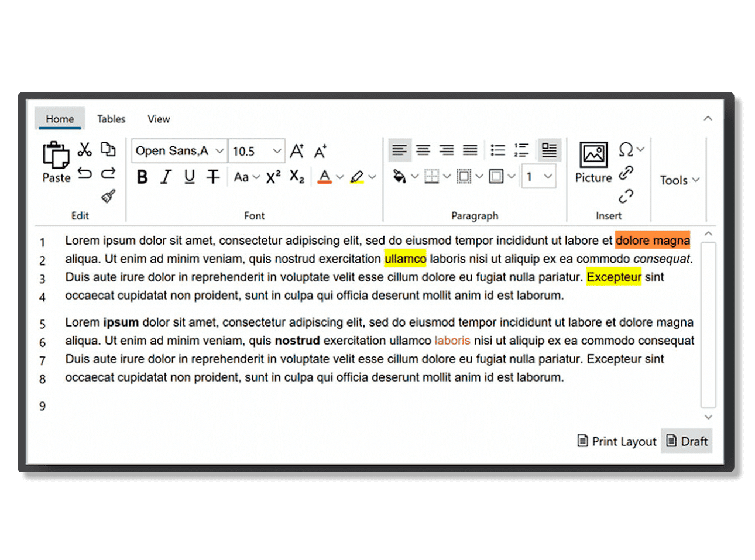Remove hyperlink with broken chain icon
755x560 pixels.
(x=626, y=196)
